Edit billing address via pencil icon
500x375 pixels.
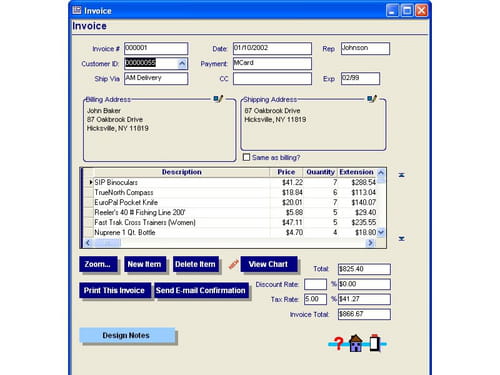218,99
